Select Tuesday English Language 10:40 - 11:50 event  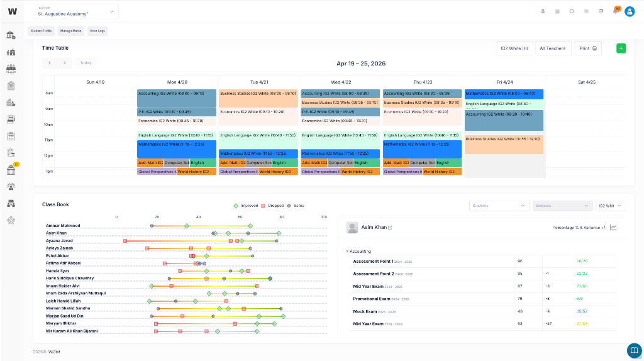(x=258, y=140)
